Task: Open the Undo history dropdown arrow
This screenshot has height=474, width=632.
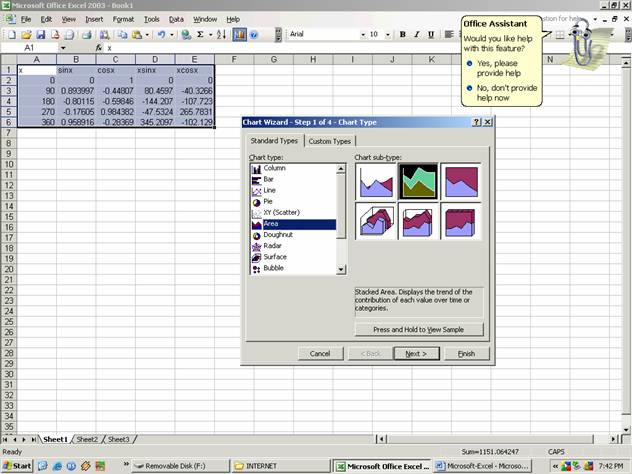Action: point(172,35)
